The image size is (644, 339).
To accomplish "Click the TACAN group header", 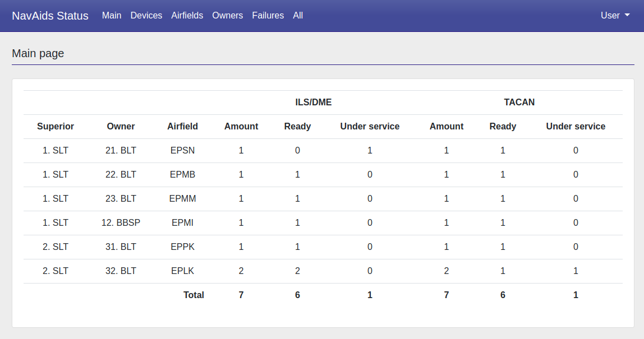I will pos(519,102).
